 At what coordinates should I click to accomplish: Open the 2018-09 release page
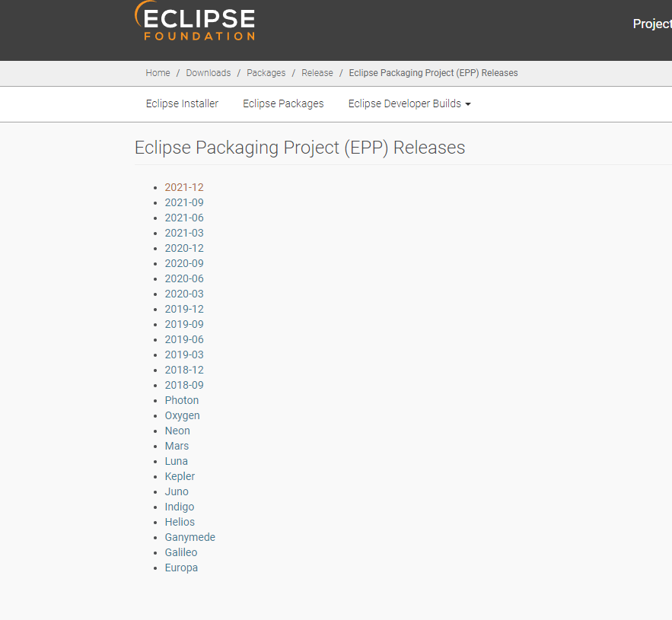tap(184, 385)
